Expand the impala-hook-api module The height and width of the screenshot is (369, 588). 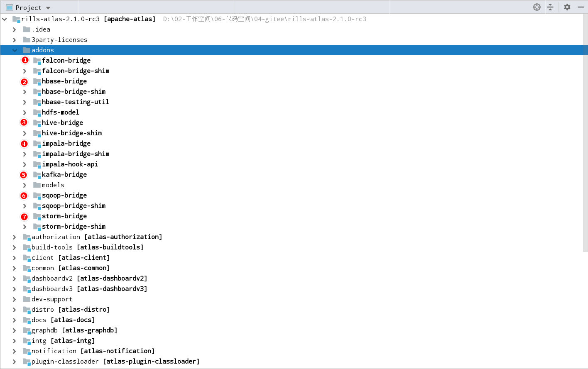point(25,164)
